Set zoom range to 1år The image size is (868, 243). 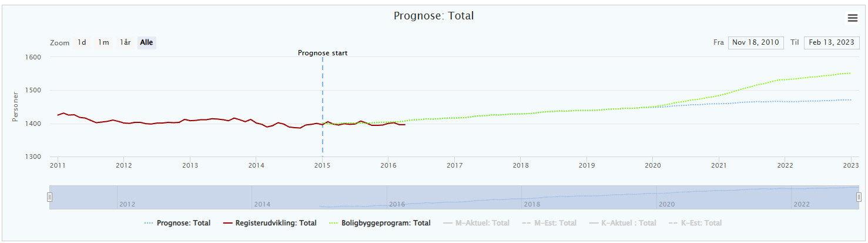[125, 42]
